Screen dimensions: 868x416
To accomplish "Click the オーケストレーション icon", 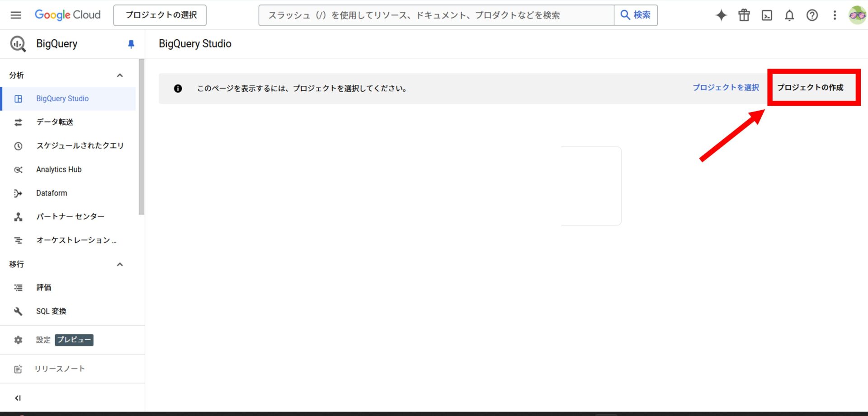I will [18, 240].
